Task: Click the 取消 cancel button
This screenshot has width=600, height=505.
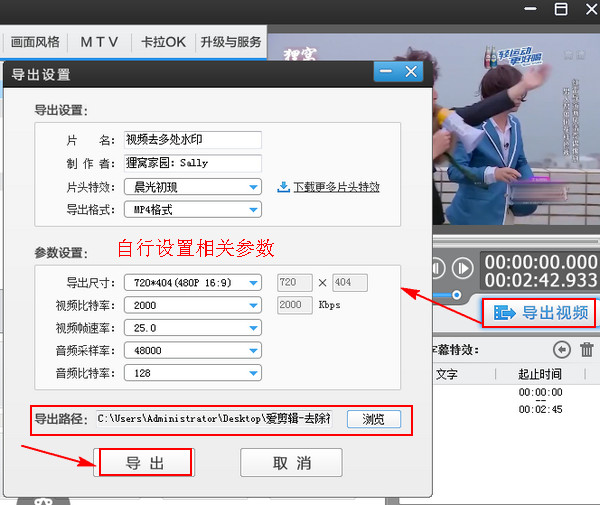Action: point(291,463)
